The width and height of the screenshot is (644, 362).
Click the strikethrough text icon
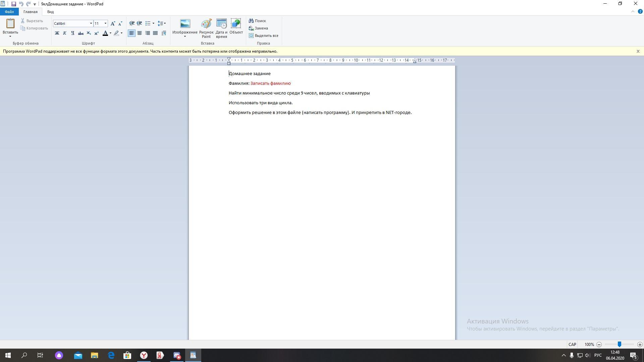pos(80,33)
